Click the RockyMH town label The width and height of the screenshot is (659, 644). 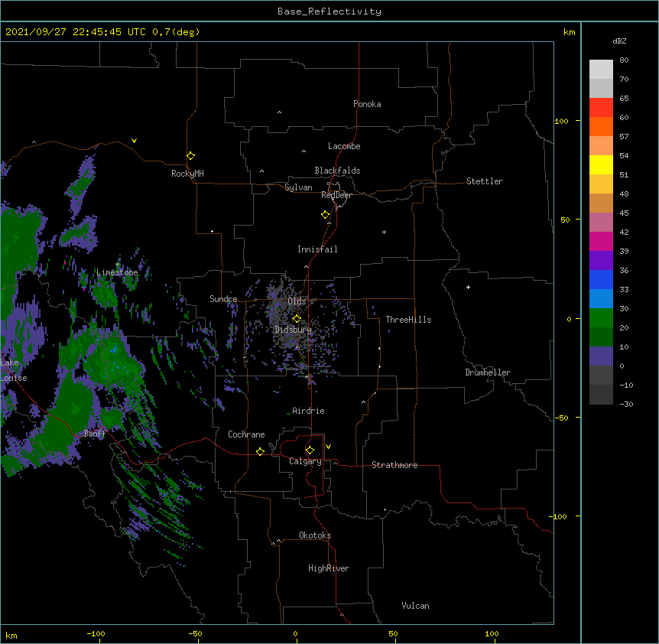click(x=187, y=174)
